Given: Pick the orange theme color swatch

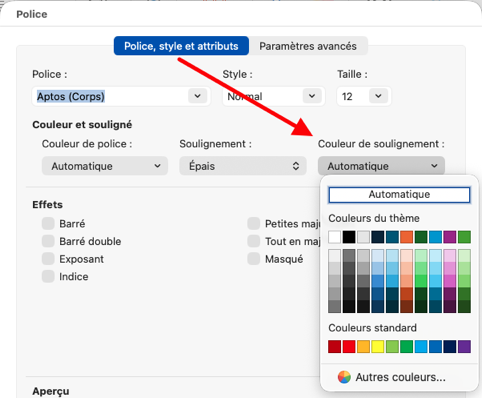Looking at the screenshot, I should coord(407,237).
